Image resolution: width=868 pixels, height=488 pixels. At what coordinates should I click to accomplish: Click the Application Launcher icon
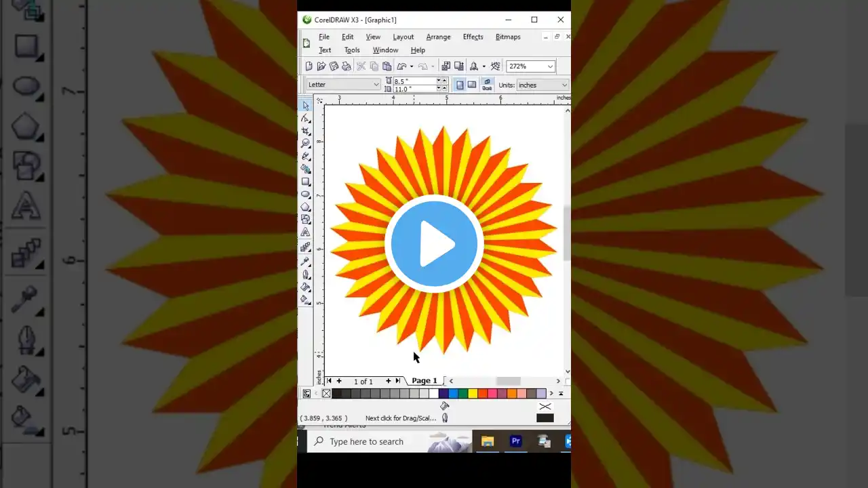coord(474,66)
